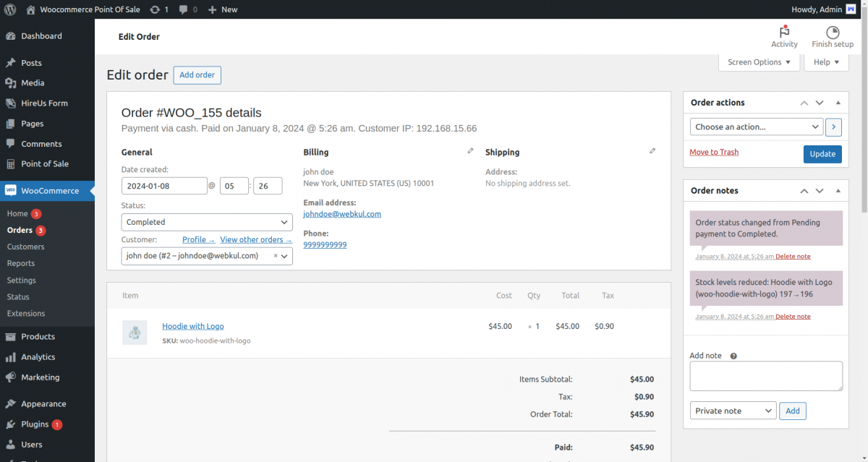Click the HireUs Form icon in sidebar

pos(11,103)
